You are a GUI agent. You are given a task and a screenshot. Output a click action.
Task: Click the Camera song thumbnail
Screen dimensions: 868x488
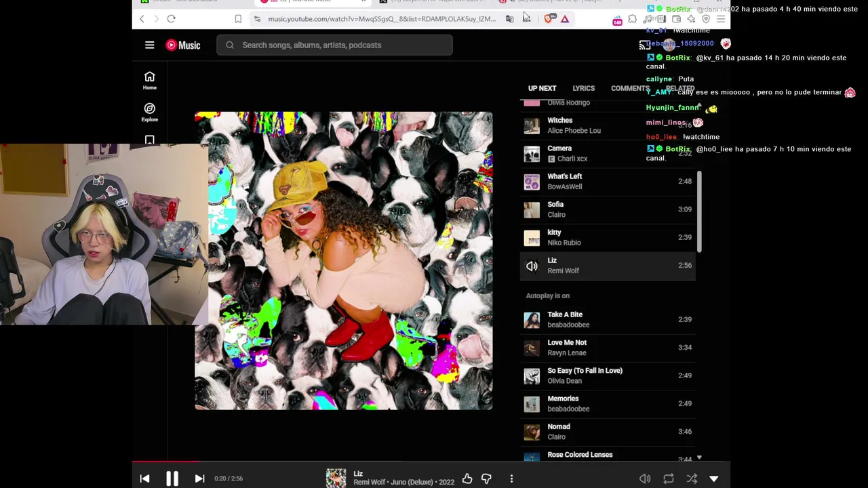532,153
